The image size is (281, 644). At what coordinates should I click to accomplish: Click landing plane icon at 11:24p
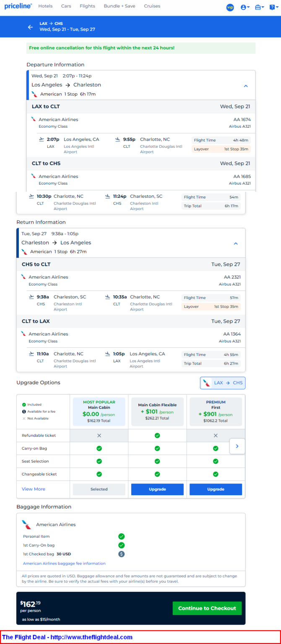click(x=108, y=196)
